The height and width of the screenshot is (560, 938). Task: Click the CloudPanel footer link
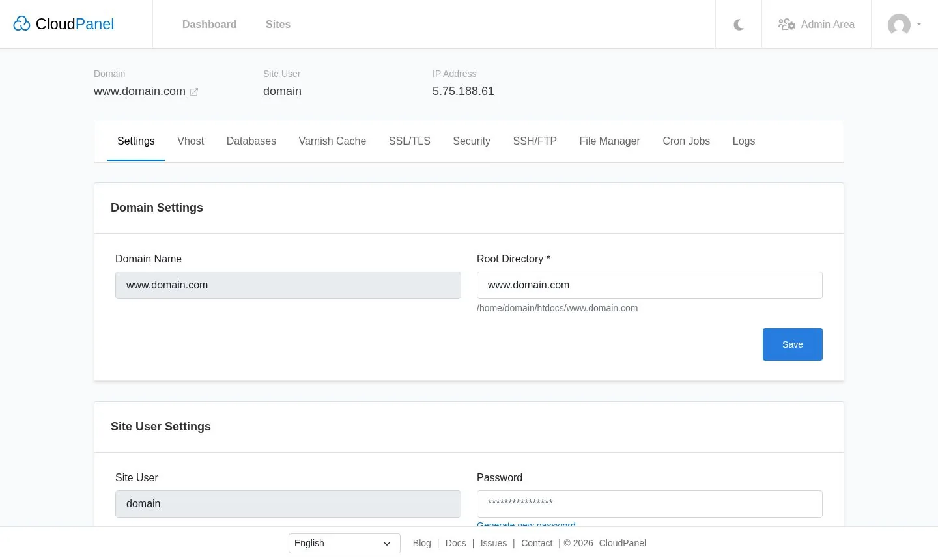click(623, 543)
